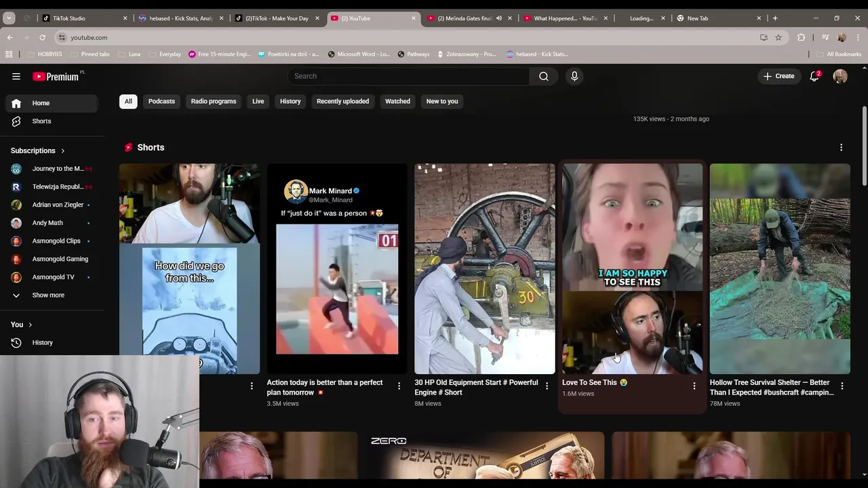Viewport: 868px width, 488px height.
Task: Open the 'Free 15-minute Engi...' bookmark
Action: tap(220, 54)
